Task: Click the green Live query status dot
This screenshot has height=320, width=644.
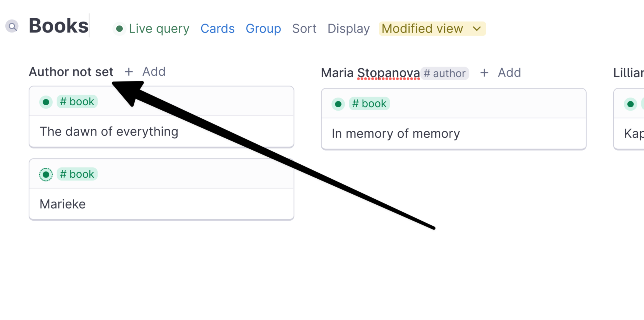Action: tap(119, 29)
